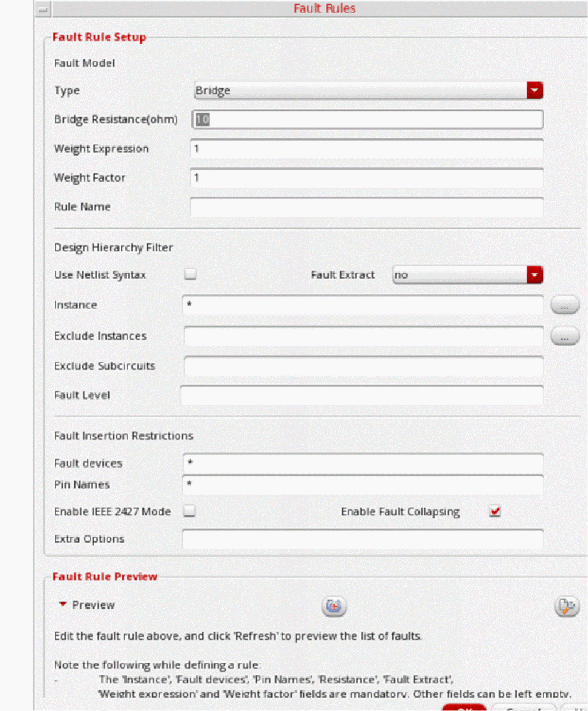Image resolution: width=588 pixels, height=711 pixels.
Task: Click the Design Hierarchy Filter label
Action: click(x=113, y=248)
